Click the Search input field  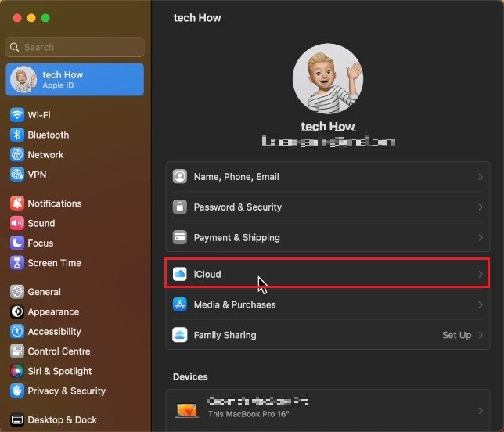tap(75, 47)
